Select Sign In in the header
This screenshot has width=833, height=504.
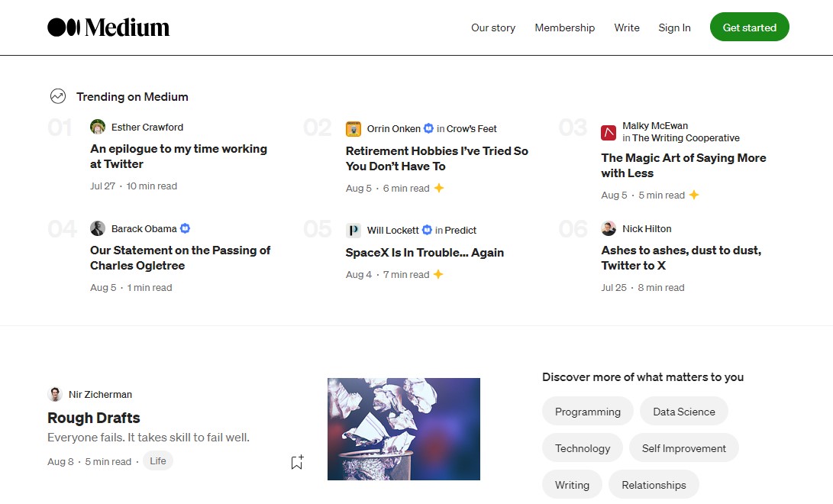(675, 27)
